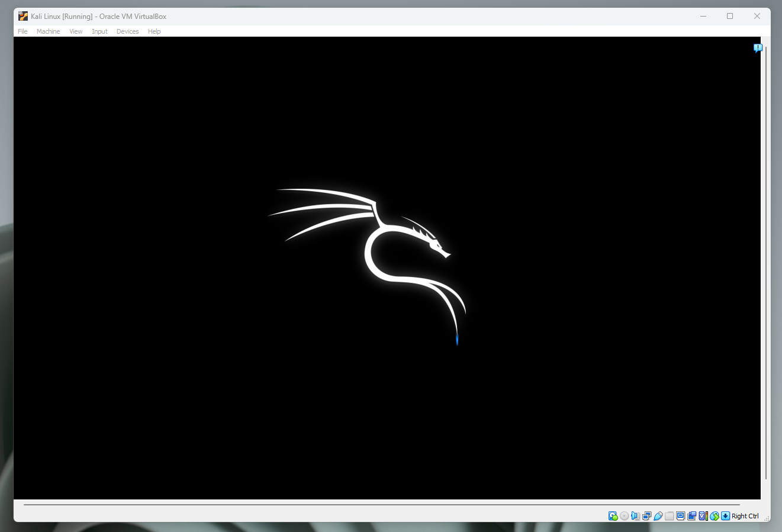Image resolution: width=782 pixels, height=532 pixels.
Task: Click the audio speaker status icon
Action: click(635, 516)
